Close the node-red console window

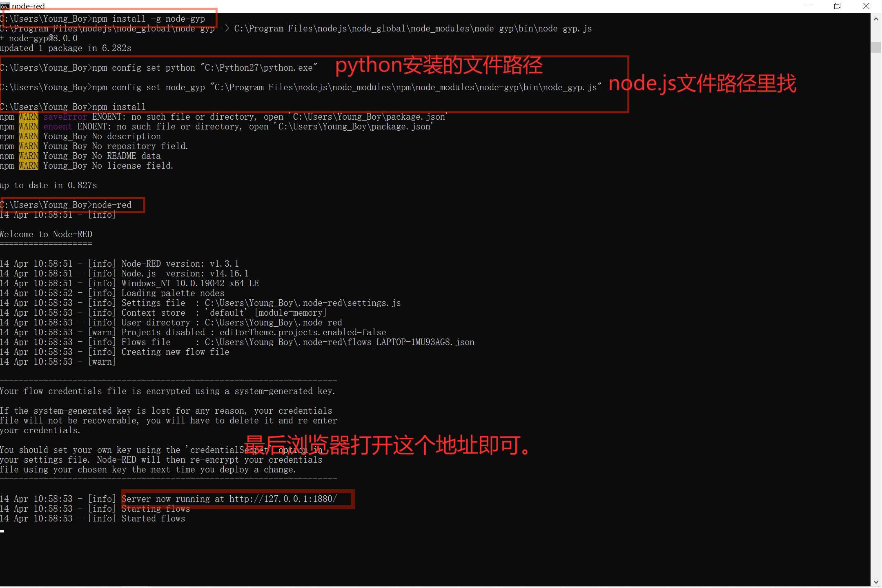(866, 6)
